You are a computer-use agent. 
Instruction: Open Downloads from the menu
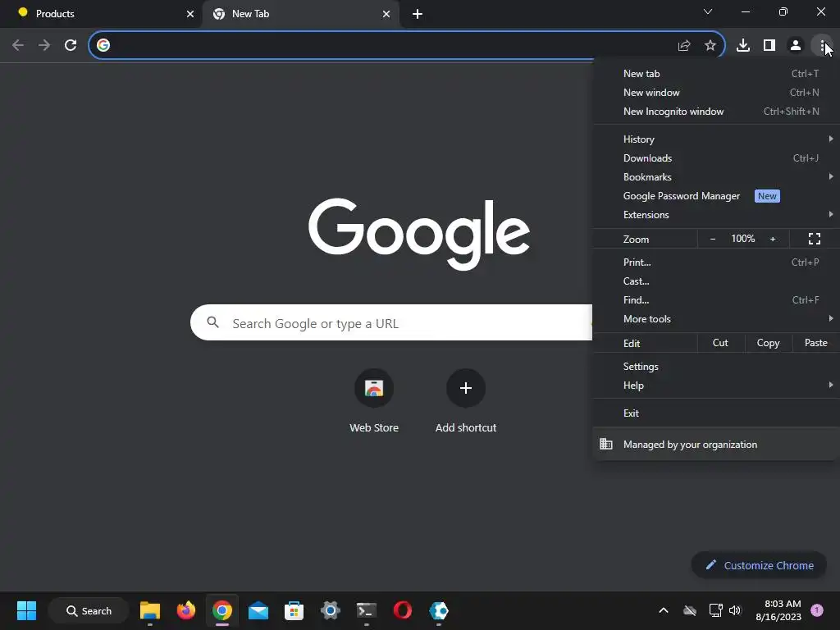coord(716,158)
